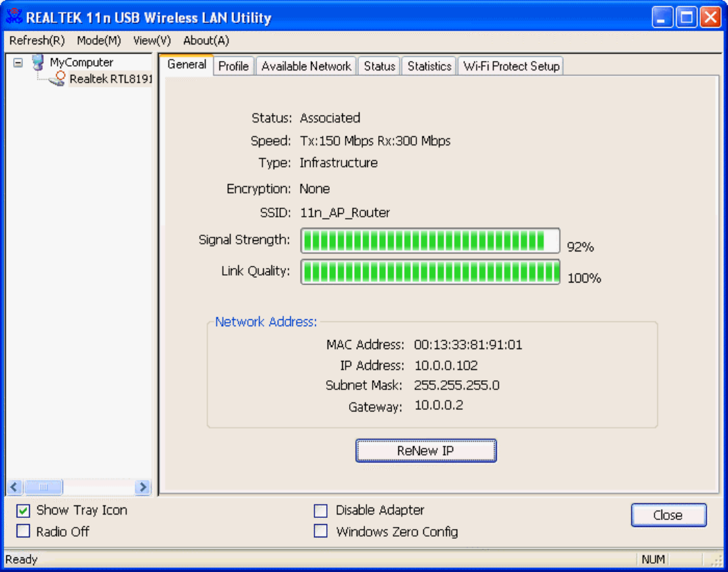Click the 92% signal strength value
The image size is (728, 572).
(x=580, y=247)
